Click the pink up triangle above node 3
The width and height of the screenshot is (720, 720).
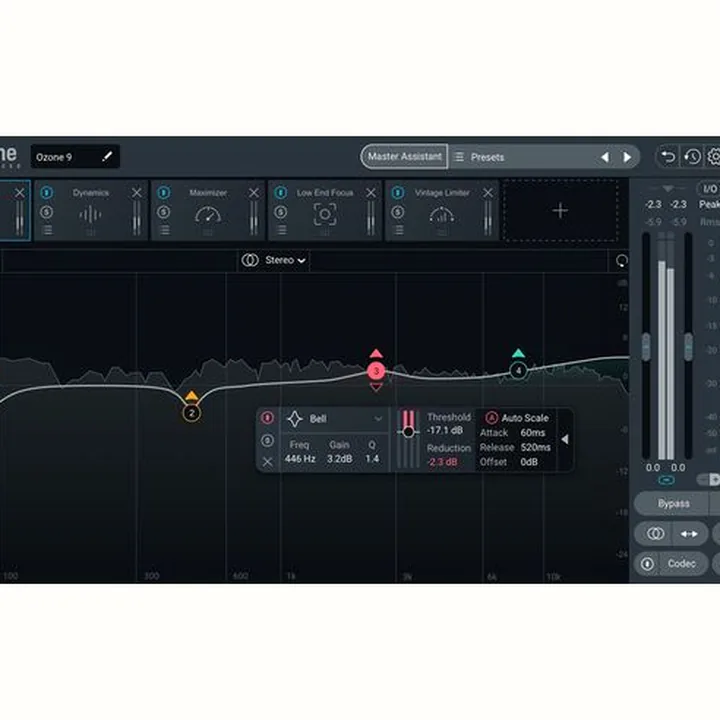coord(376,353)
